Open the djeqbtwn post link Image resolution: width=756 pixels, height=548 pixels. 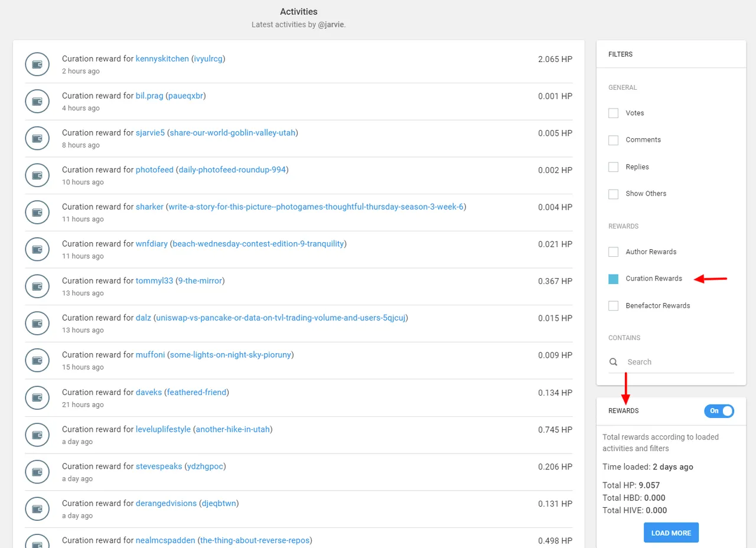[x=219, y=503]
